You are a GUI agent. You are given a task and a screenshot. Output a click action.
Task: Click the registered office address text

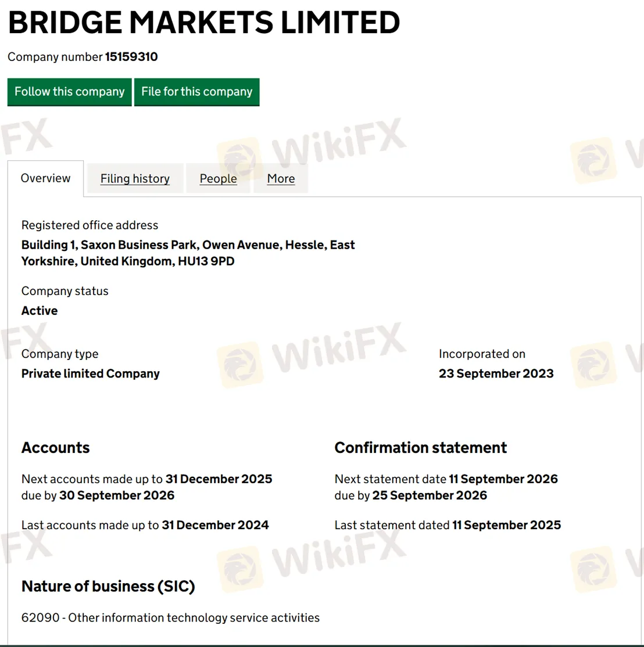pos(188,253)
